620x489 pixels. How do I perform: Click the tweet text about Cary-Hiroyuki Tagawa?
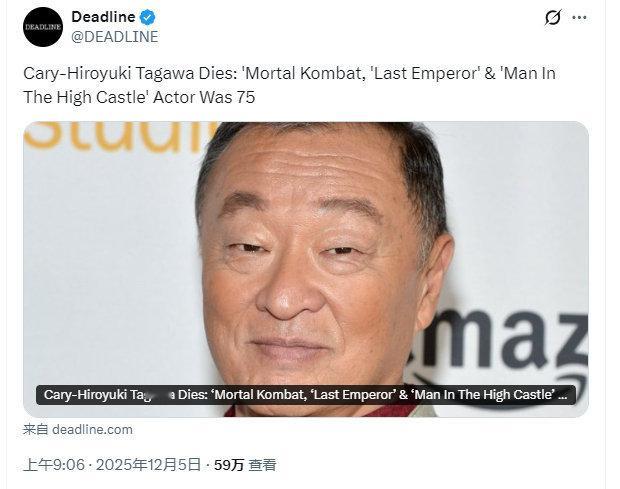pos(289,85)
